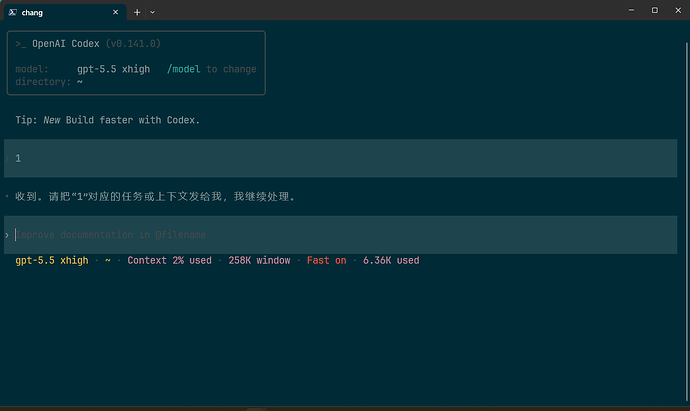The image size is (690, 411).
Task: Click 'gpt-5.5 xhigh' in the header box
Action: tap(114, 69)
